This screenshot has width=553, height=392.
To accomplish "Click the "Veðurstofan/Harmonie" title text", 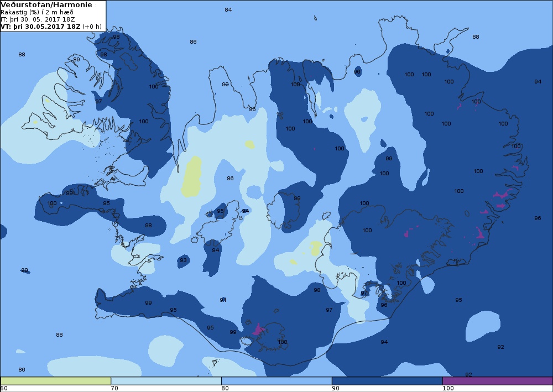I will click(47, 5).
